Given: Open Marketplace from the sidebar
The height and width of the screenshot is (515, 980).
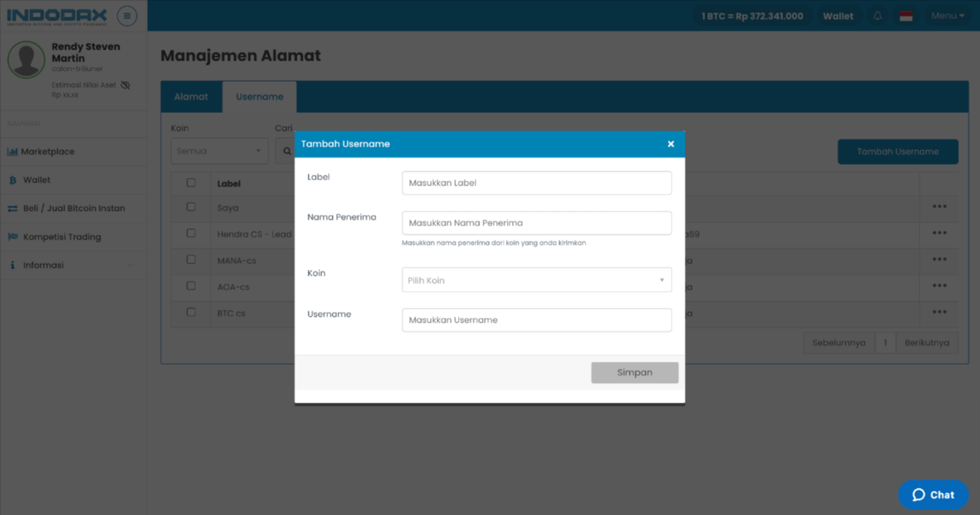Looking at the screenshot, I should click(x=47, y=152).
